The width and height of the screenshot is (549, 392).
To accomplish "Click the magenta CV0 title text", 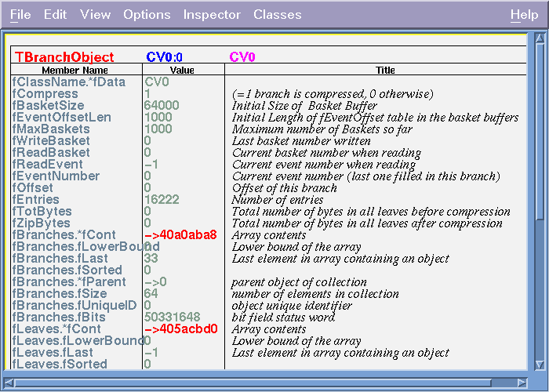I will click(x=242, y=57).
